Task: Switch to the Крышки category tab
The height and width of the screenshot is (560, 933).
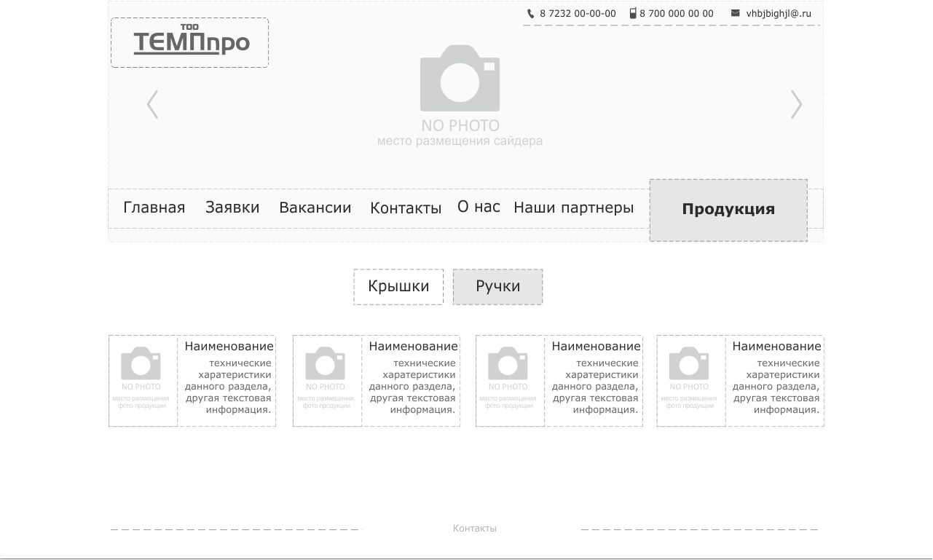Action: tap(398, 286)
